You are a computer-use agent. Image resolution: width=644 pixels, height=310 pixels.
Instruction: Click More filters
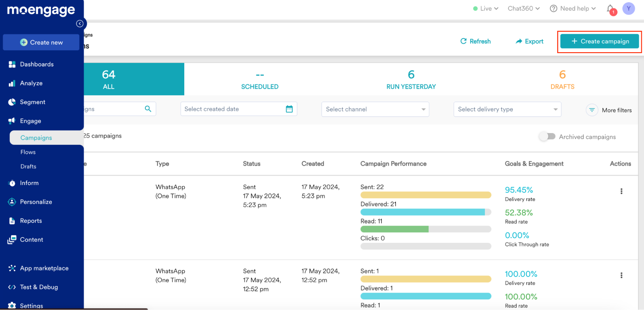(x=609, y=110)
